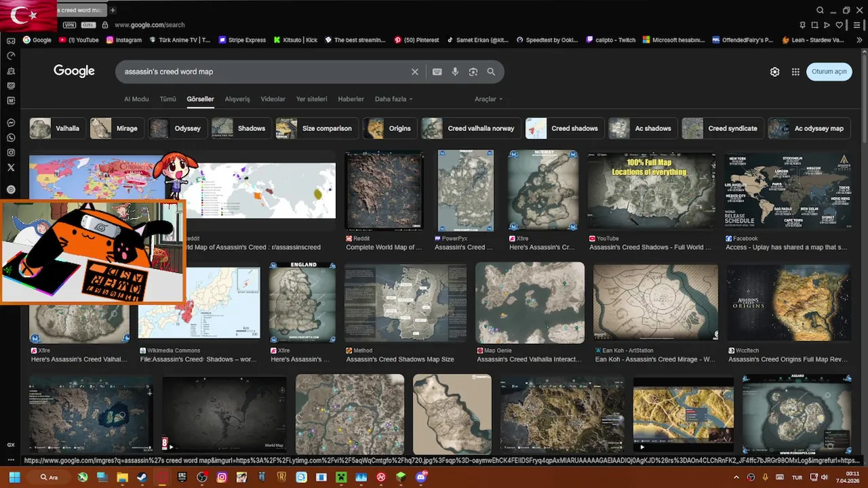Screen dimensions: 868x488
Task: Start voice search with the microphone icon
Action: pos(455,72)
